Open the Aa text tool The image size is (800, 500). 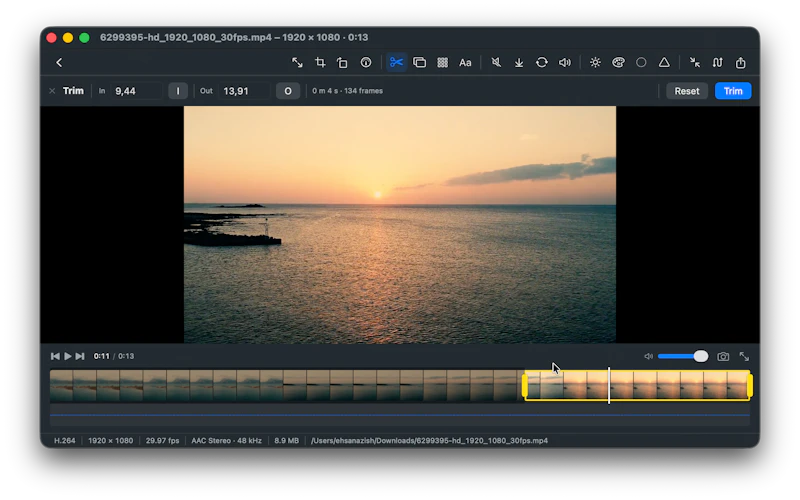point(465,63)
